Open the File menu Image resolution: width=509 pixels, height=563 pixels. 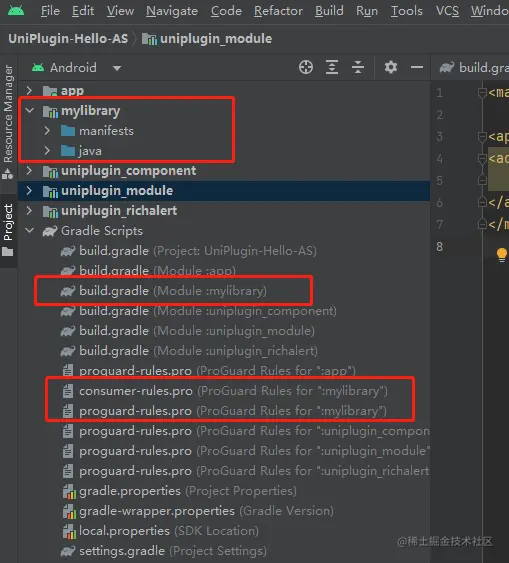(x=50, y=11)
